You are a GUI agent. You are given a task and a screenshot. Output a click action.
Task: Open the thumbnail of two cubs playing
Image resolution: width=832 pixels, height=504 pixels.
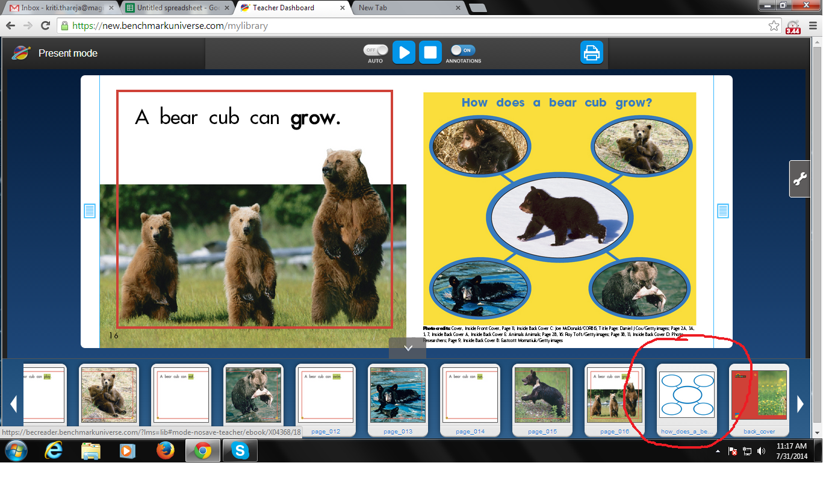click(x=109, y=395)
